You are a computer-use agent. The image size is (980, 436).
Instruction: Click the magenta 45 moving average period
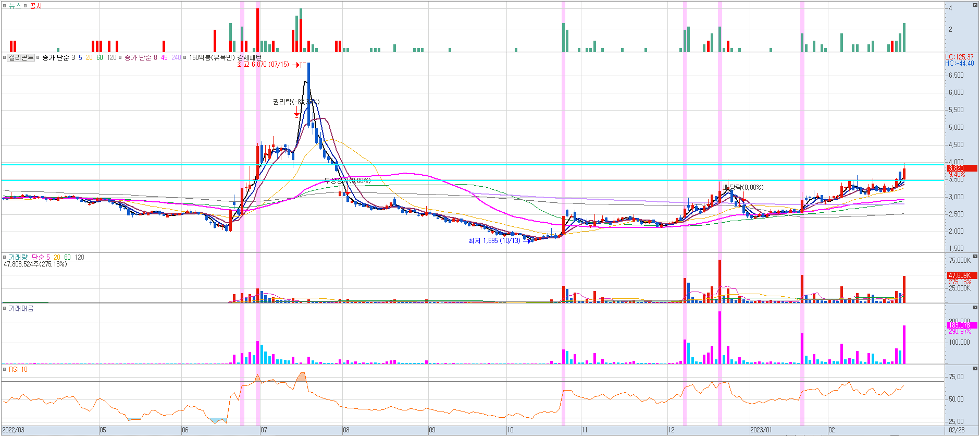(164, 57)
